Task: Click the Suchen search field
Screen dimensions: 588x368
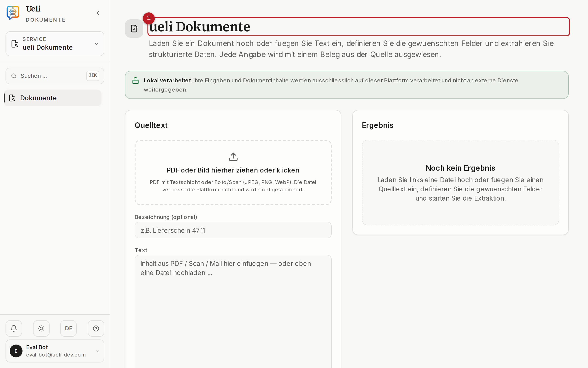Action: tap(55, 76)
